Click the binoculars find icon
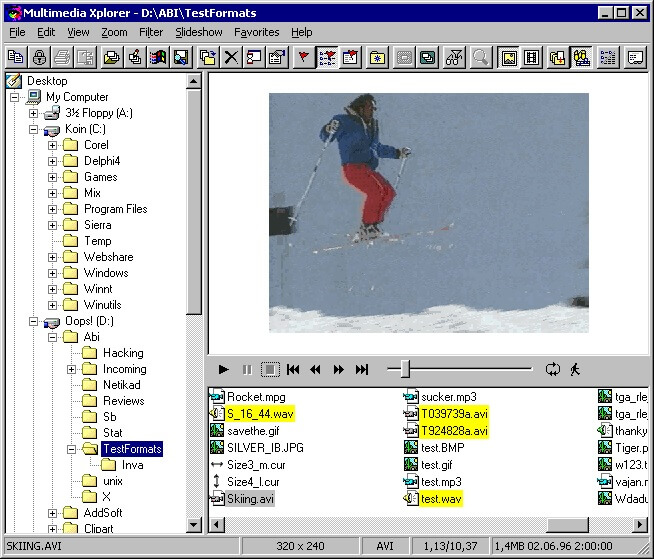This screenshot has width=654, height=559. [455, 57]
